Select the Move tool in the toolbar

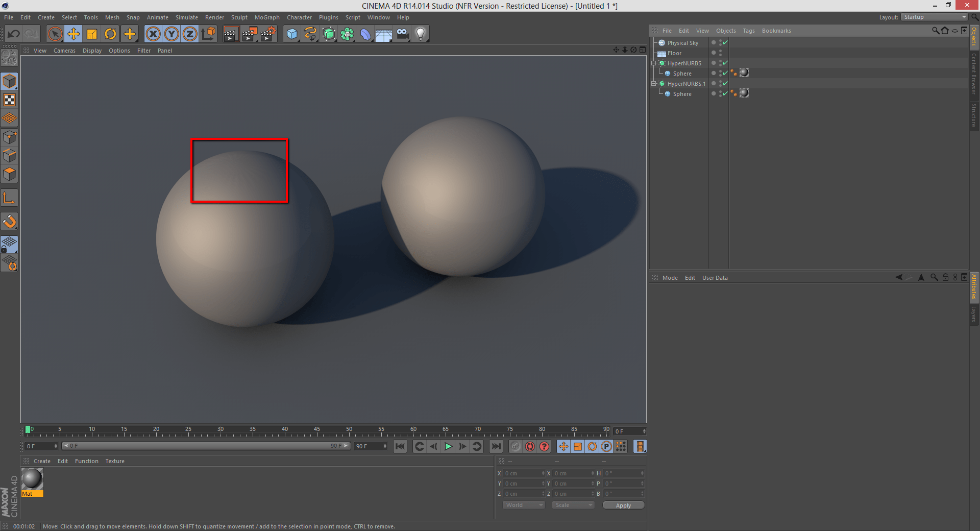pos(73,34)
